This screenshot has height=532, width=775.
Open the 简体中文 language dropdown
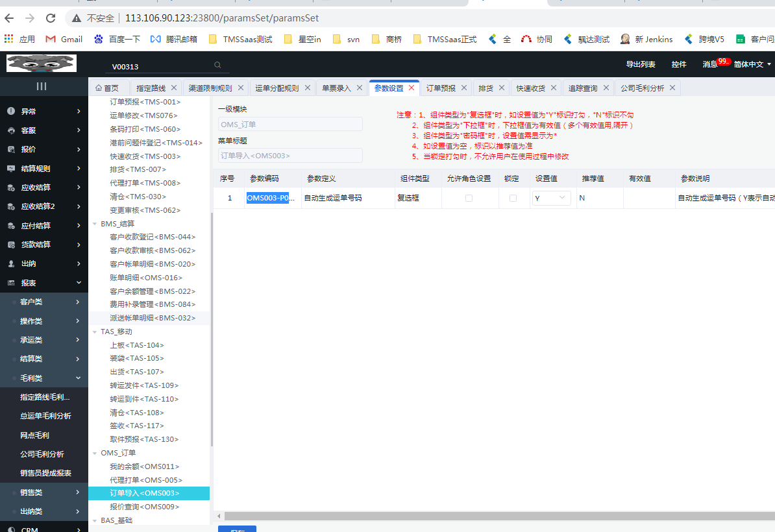pos(752,64)
